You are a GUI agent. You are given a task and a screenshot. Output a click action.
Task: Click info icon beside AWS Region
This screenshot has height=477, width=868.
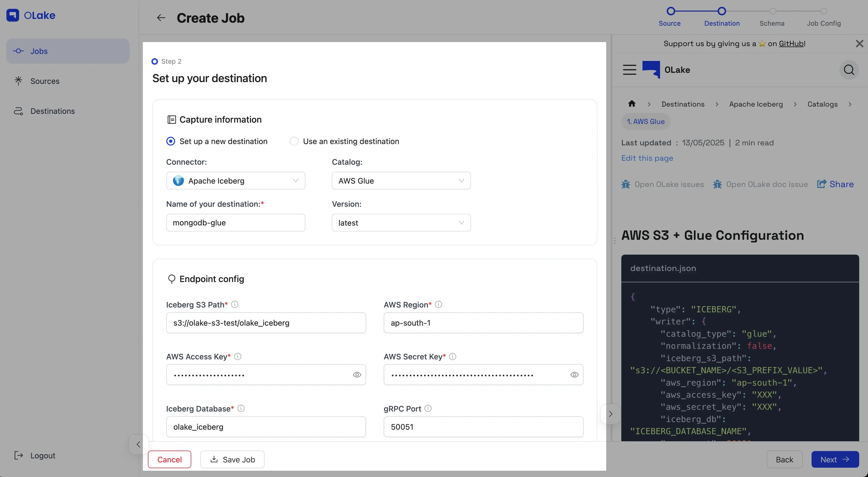[x=438, y=304]
